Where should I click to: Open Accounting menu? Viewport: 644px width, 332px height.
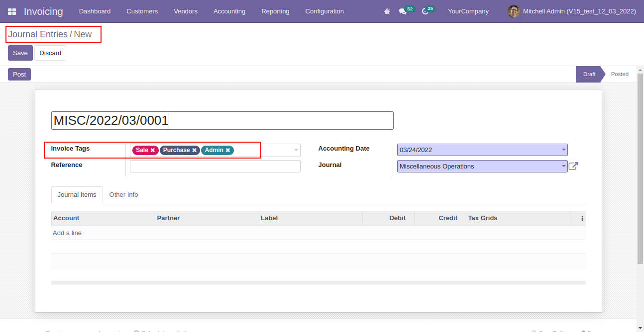click(x=229, y=11)
